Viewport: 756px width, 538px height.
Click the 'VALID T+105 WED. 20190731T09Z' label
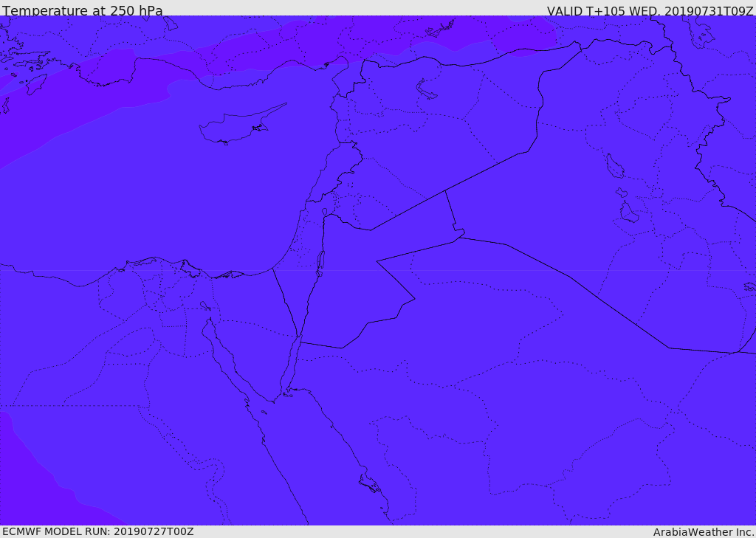coord(650,10)
